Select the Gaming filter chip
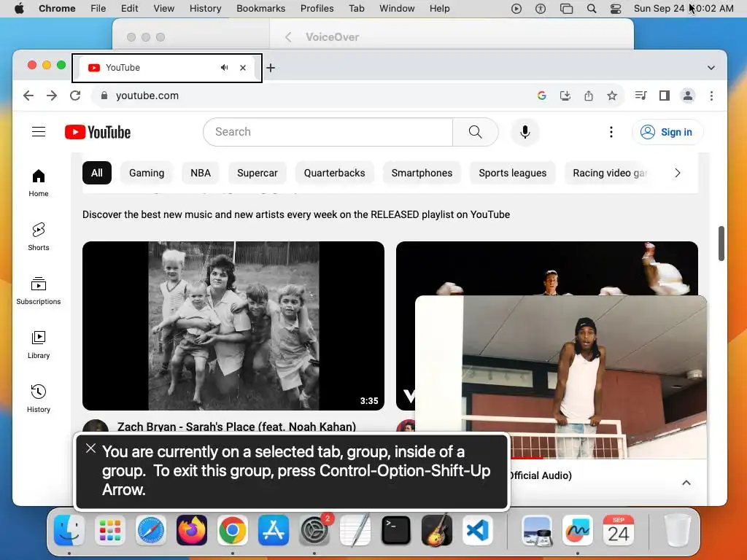This screenshot has height=560, width=747. pyautogui.click(x=146, y=173)
